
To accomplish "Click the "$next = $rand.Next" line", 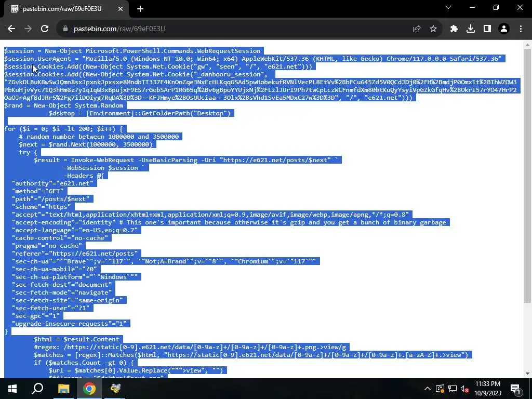I will pyautogui.click(x=86, y=144).
